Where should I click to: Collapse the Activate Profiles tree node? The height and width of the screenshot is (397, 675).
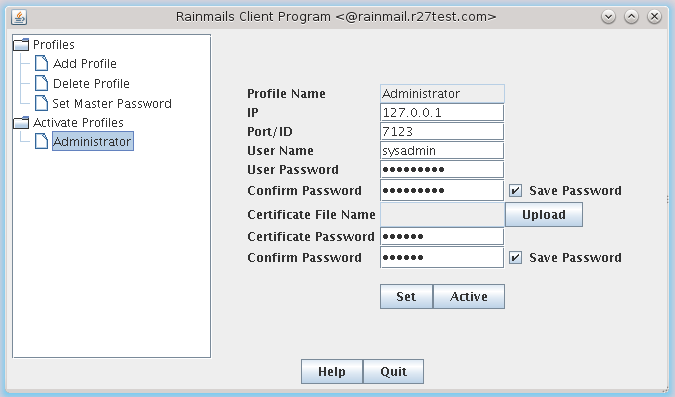point(78,123)
